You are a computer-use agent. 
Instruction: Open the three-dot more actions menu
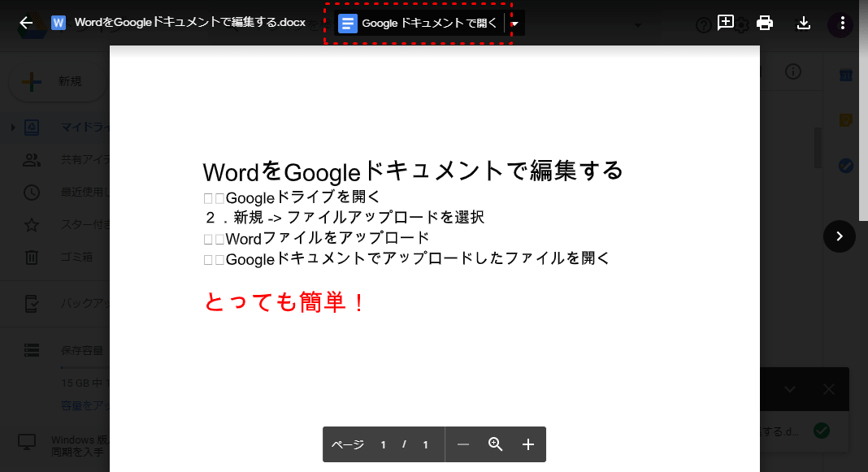[843, 23]
